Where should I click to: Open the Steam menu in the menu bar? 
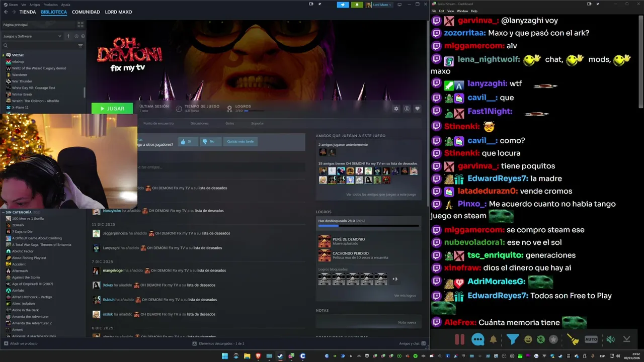pos(13,5)
